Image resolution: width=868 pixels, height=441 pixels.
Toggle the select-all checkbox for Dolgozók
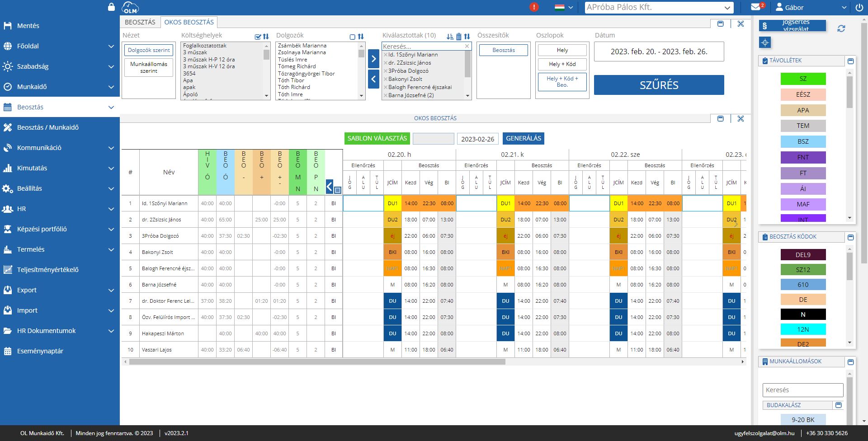click(x=353, y=37)
